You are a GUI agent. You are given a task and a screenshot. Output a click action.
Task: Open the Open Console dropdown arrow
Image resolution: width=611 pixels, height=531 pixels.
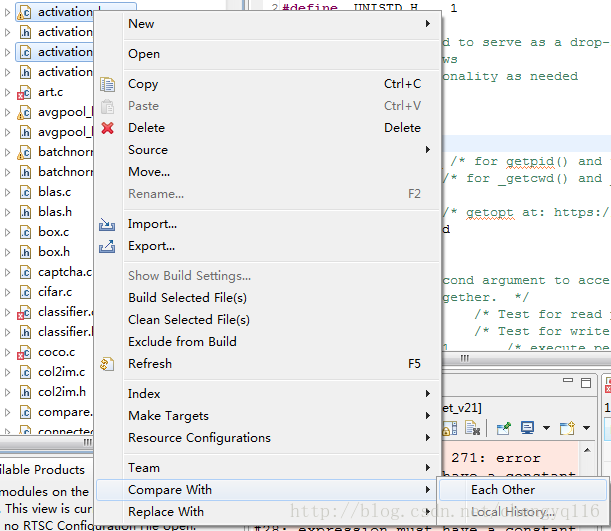tap(586, 428)
